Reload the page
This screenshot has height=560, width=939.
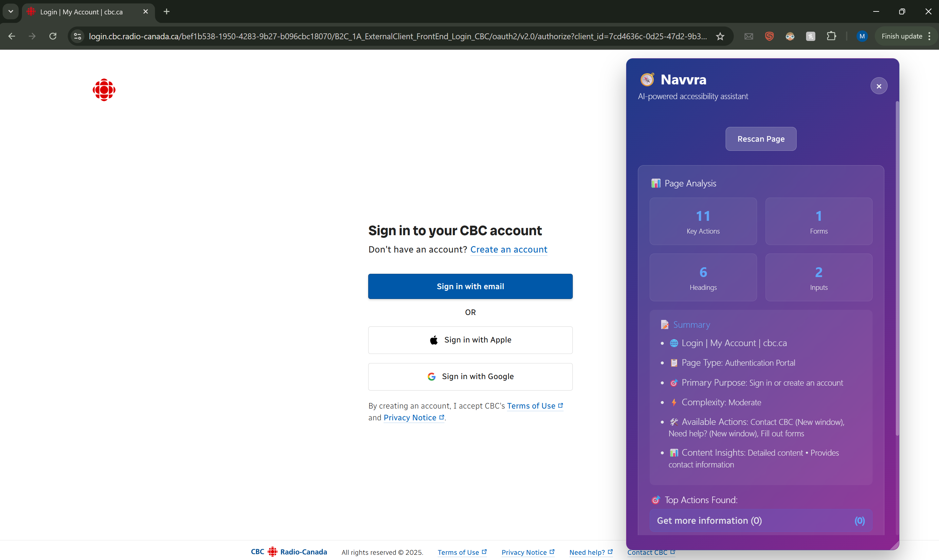[x=53, y=36]
